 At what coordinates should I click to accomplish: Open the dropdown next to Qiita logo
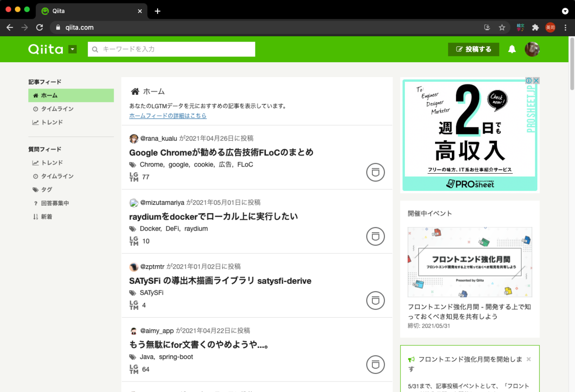point(72,49)
